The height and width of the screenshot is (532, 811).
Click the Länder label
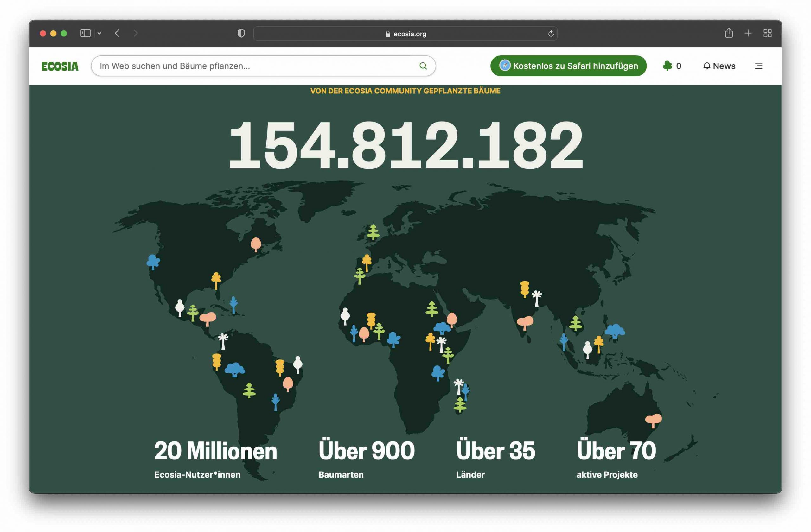click(x=470, y=474)
